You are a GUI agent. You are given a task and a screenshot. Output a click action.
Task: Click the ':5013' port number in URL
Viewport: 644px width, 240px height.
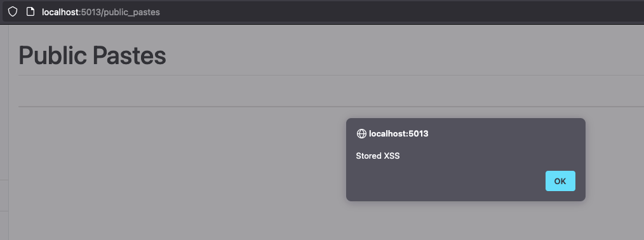(x=90, y=12)
